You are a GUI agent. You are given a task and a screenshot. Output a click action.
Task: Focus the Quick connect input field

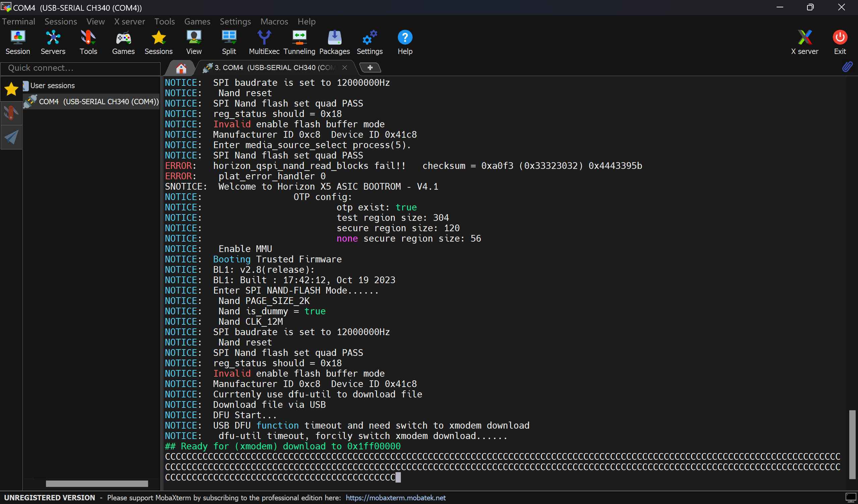click(x=80, y=68)
